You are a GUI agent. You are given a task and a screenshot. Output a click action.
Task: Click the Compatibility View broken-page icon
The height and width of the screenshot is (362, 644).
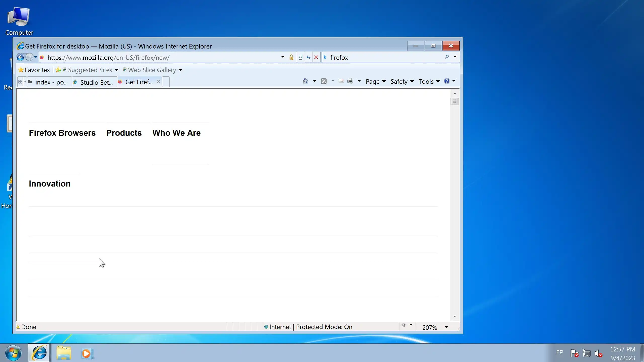pyautogui.click(x=300, y=57)
